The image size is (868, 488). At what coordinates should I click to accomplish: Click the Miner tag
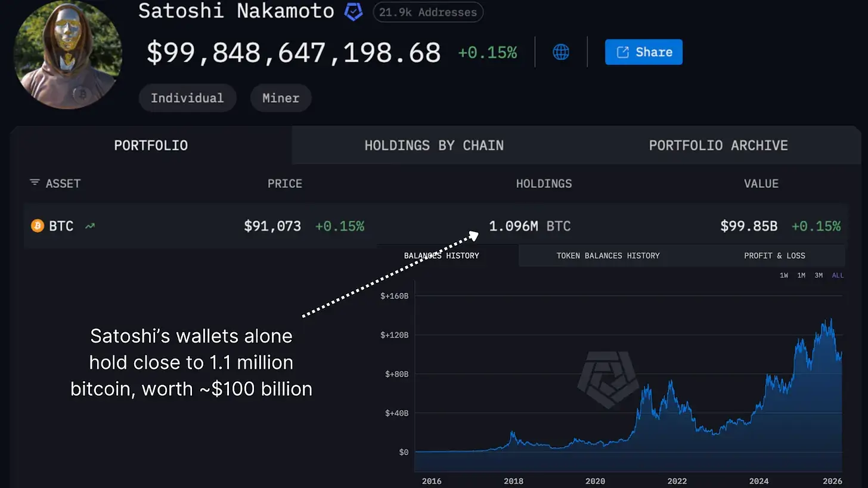281,98
